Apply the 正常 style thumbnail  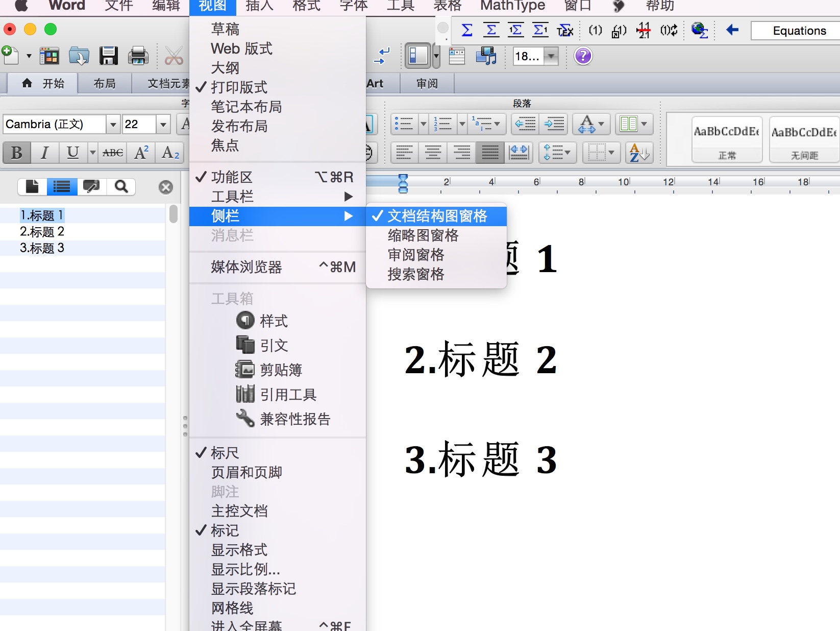pos(727,139)
